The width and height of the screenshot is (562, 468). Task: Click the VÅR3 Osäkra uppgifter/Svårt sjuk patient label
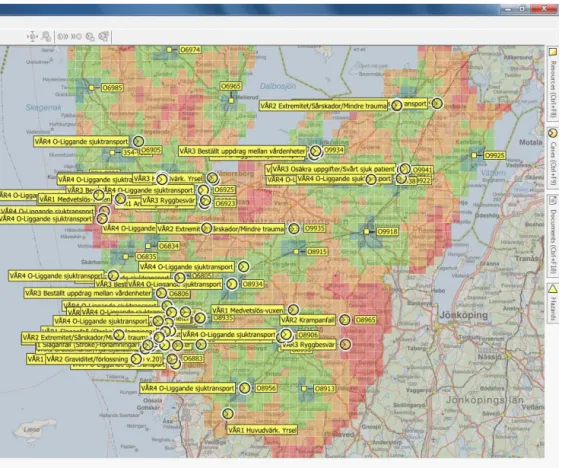click(x=333, y=169)
